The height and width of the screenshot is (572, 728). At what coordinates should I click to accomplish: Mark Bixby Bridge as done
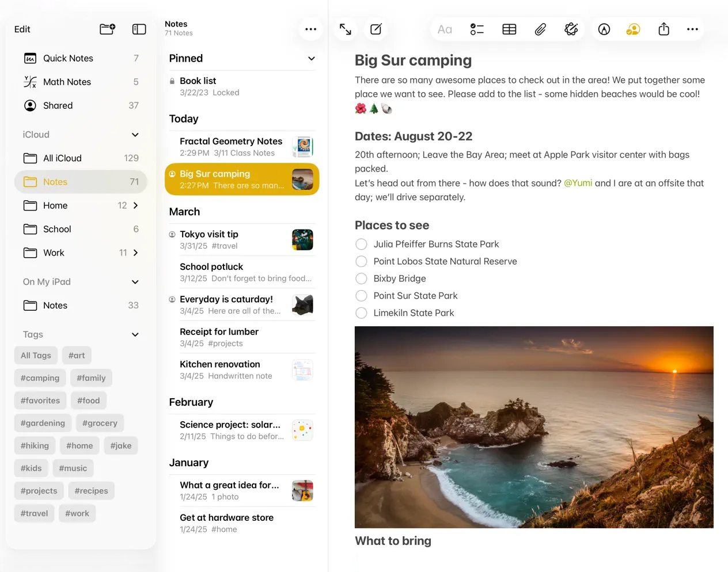(x=361, y=279)
